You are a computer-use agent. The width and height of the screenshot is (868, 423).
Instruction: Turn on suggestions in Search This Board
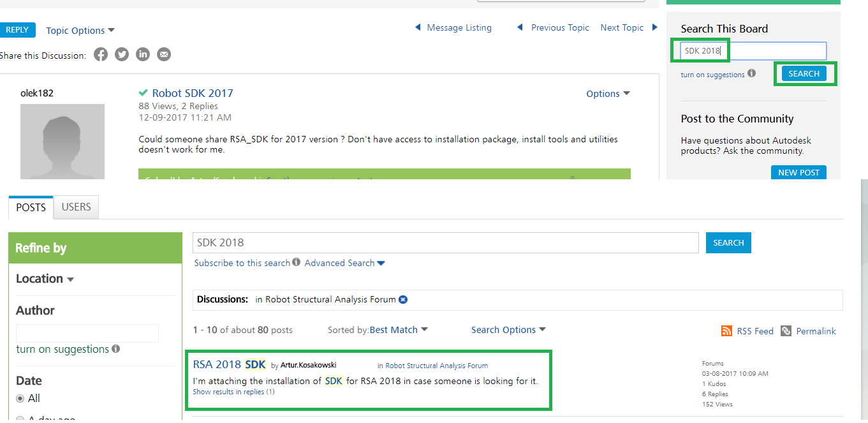point(712,75)
